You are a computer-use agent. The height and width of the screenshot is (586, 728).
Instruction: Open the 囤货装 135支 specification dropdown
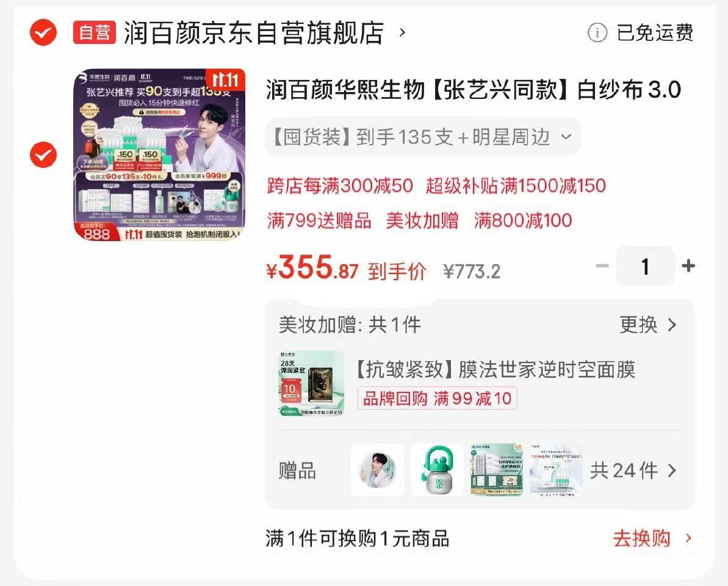click(x=422, y=137)
